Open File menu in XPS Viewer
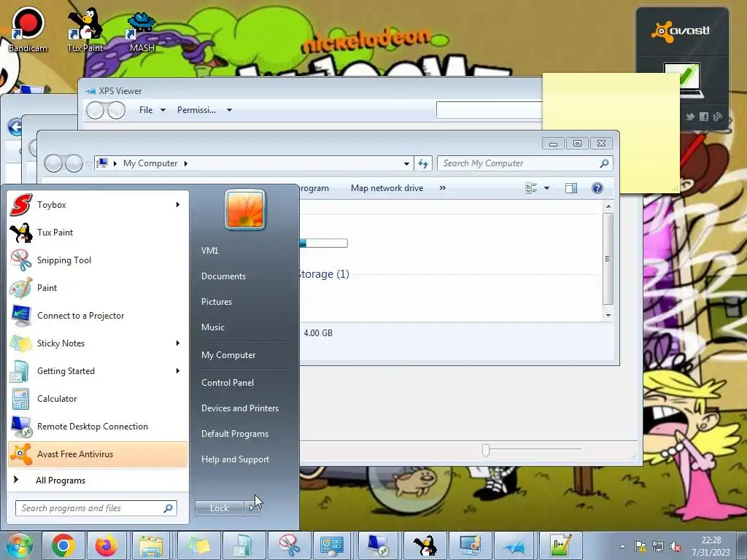This screenshot has height=560, width=747. 152,110
